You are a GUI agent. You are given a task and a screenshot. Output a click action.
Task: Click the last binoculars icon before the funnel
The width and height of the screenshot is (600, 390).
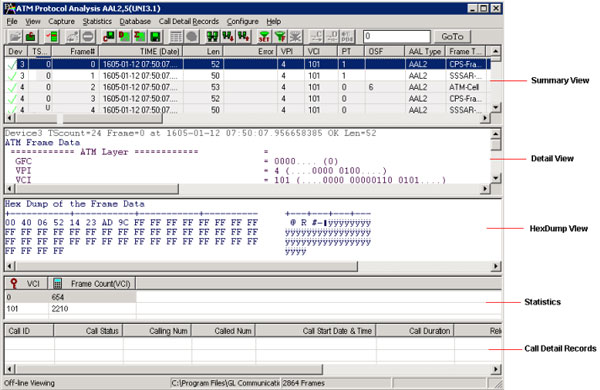pos(243,37)
